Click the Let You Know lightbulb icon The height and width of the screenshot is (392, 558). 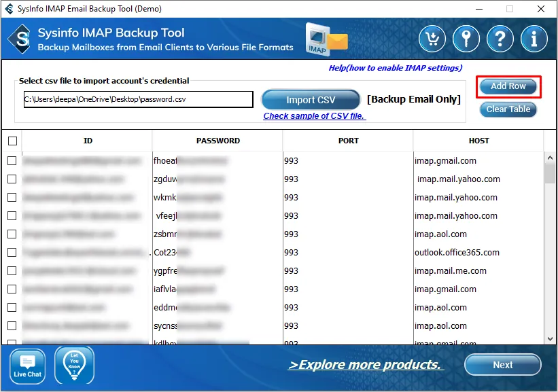74,366
